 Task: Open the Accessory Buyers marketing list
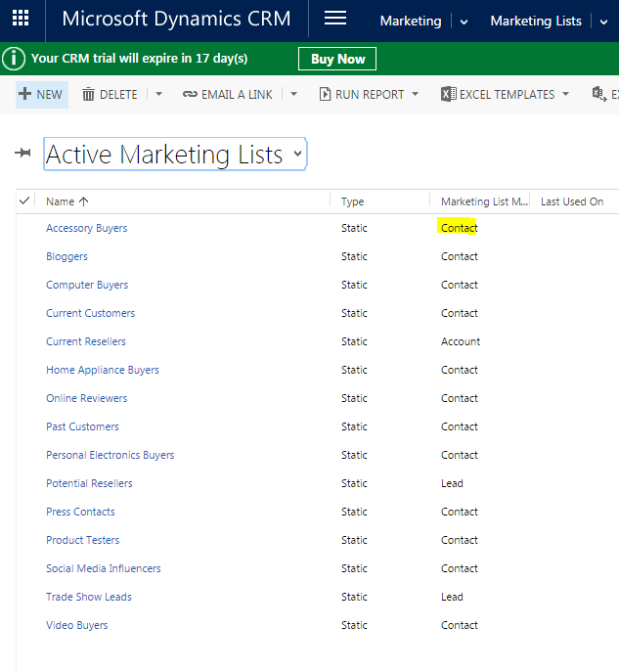point(86,228)
